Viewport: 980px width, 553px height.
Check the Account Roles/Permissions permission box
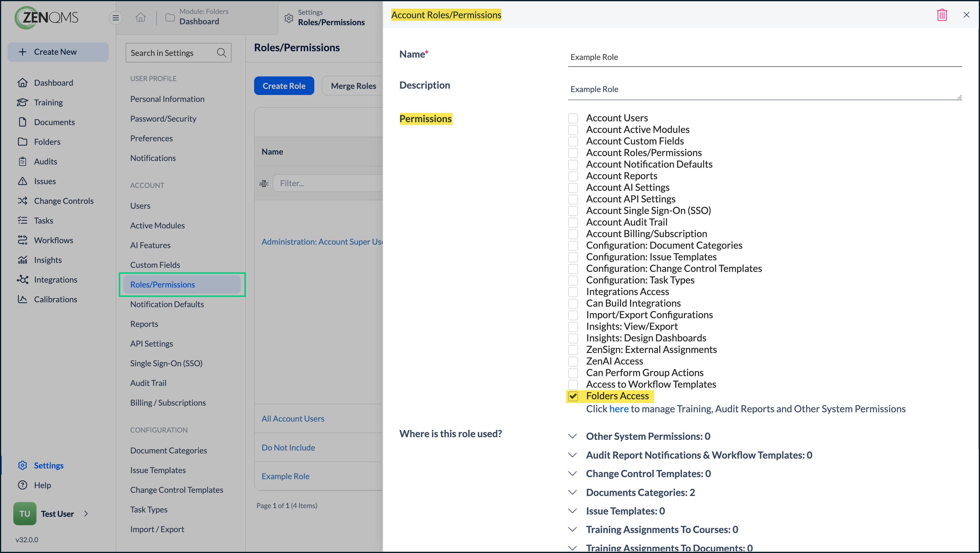[x=573, y=153]
